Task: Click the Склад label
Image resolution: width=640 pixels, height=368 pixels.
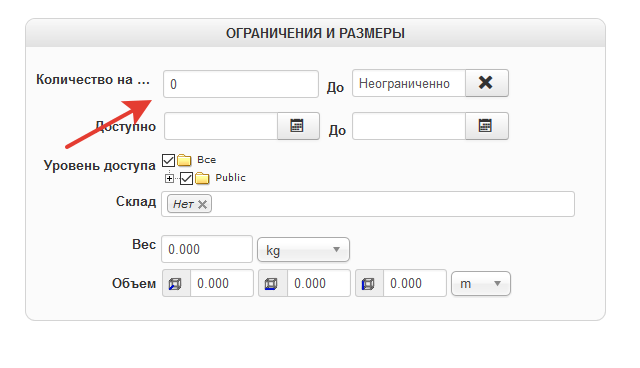Action: click(x=136, y=201)
